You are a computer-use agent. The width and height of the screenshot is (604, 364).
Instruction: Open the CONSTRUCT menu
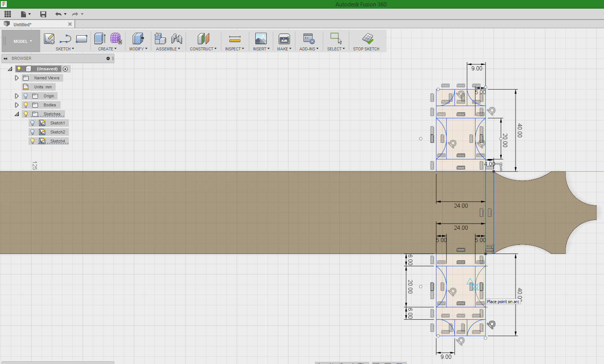pos(203,49)
